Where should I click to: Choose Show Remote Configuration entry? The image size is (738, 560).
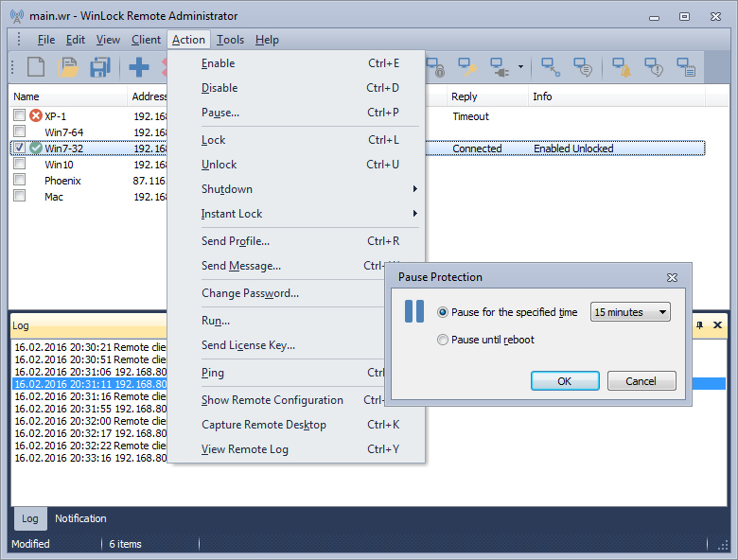point(276,400)
